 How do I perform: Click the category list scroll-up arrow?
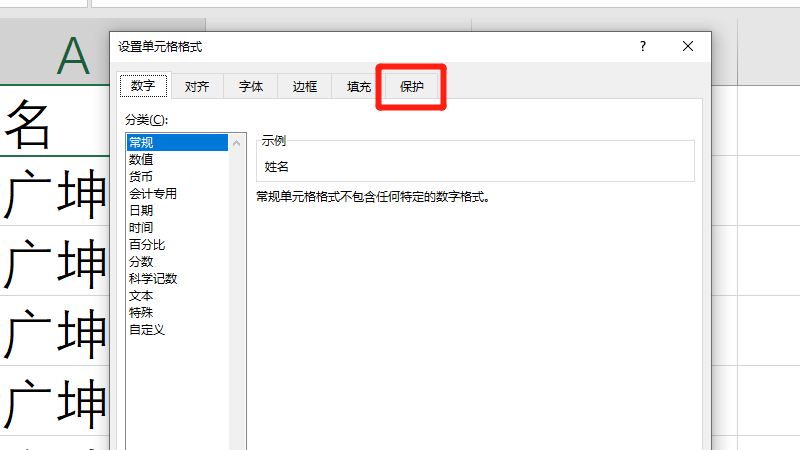pyautogui.click(x=238, y=143)
